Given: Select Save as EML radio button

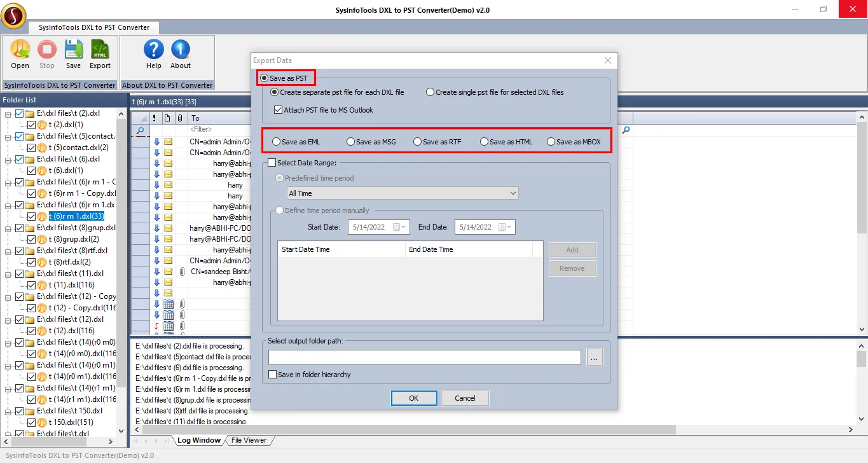Looking at the screenshot, I should (276, 142).
